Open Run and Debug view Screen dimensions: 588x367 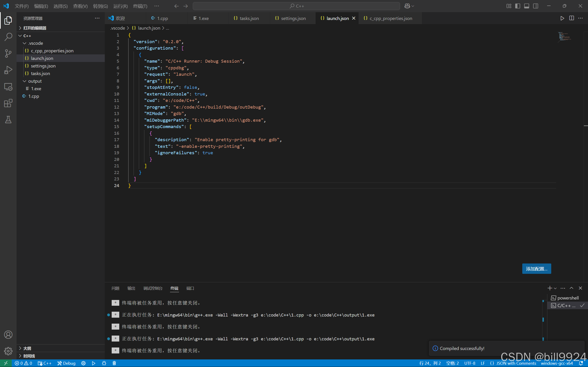(8, 70)
